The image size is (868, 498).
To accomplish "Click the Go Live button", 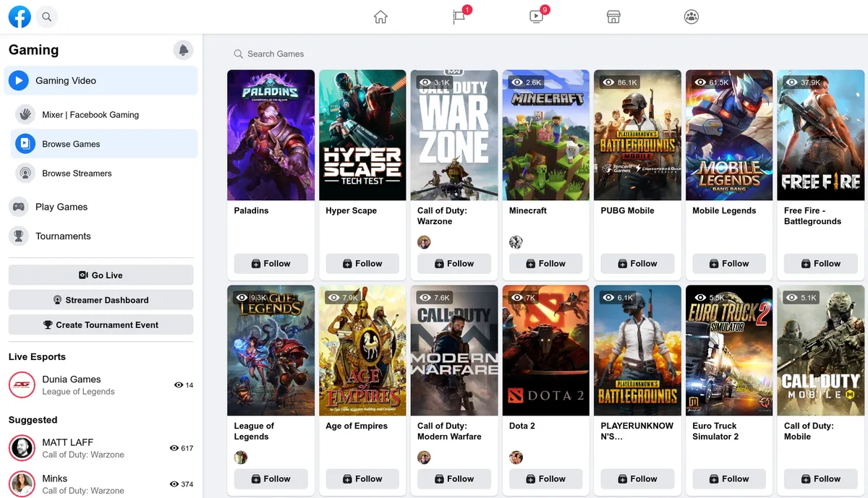I will (x=101, y=275).
